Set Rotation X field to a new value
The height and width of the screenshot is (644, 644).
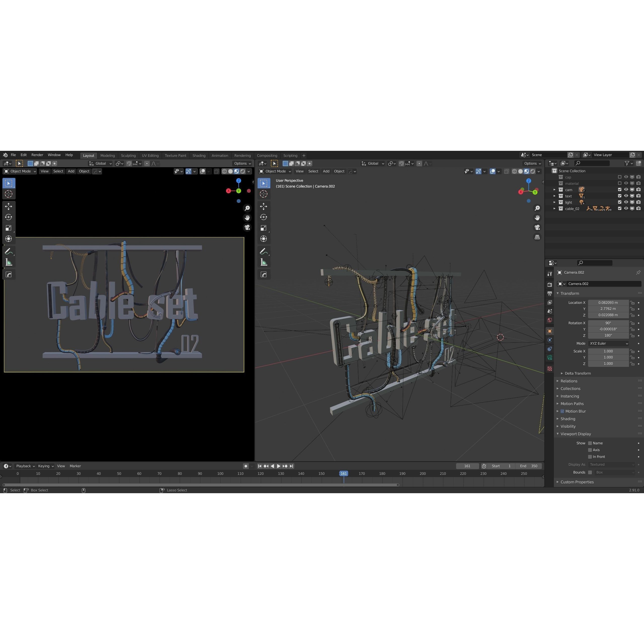pos(608,323)
